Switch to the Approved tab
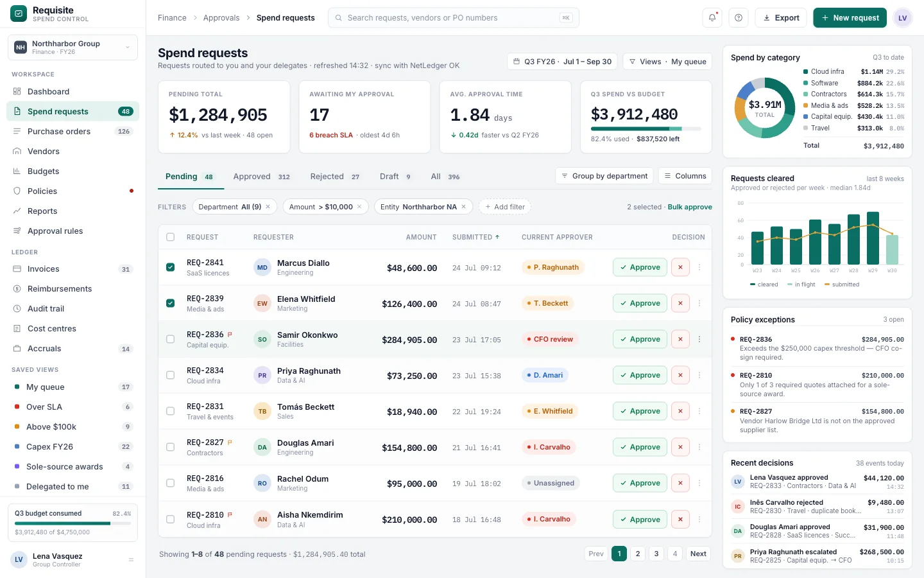Viewport: 924px width, 578px height. (x=262, y=177)
